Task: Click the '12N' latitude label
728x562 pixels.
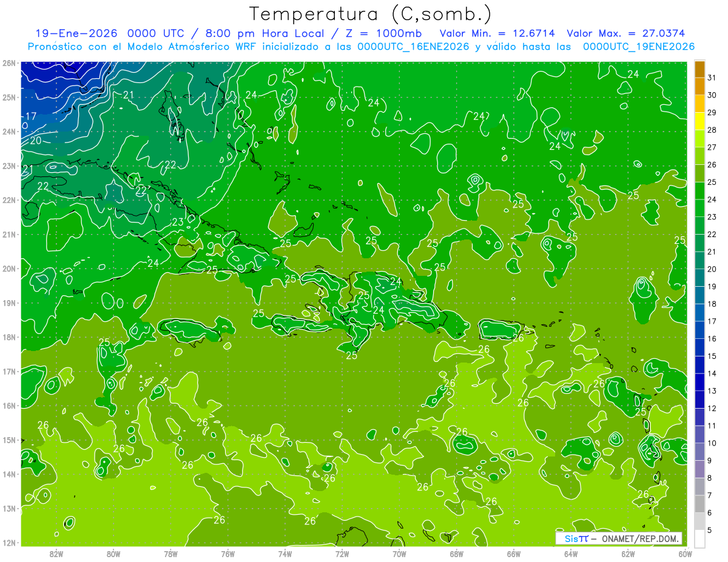Action: click(x=9, y=543)
